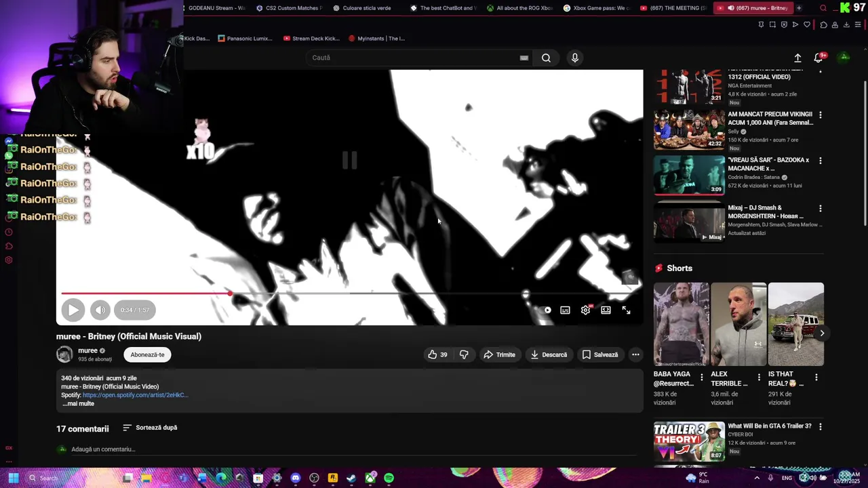Image resolution: width=868 pixels, height=488 pixels.
Task: Open browser extensions cube icon
Action: (823, 25)
